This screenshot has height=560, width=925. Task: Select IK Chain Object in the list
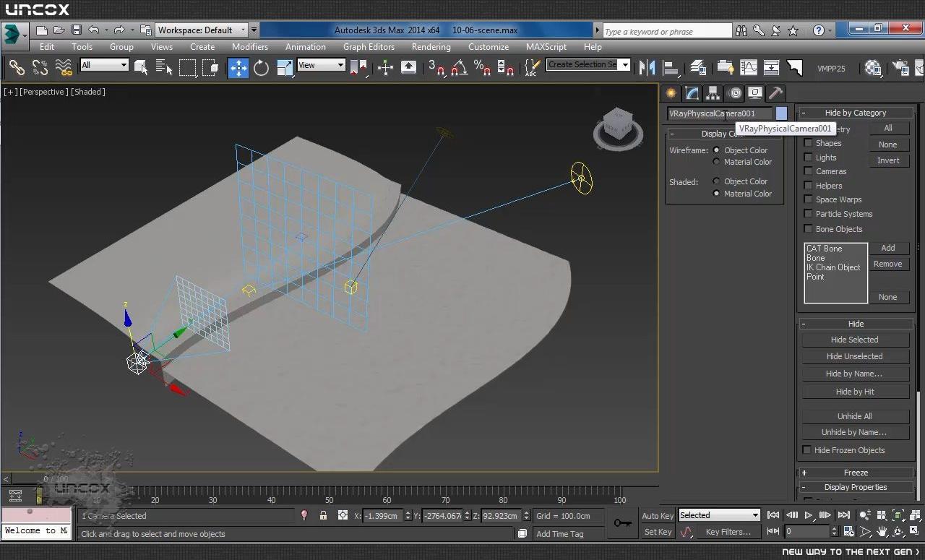[833, 267]
